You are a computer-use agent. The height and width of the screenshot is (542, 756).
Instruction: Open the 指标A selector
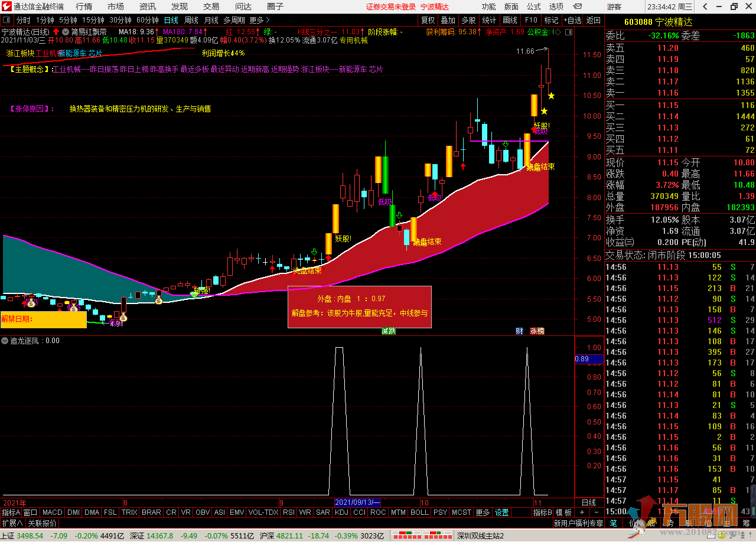[11, 512]
